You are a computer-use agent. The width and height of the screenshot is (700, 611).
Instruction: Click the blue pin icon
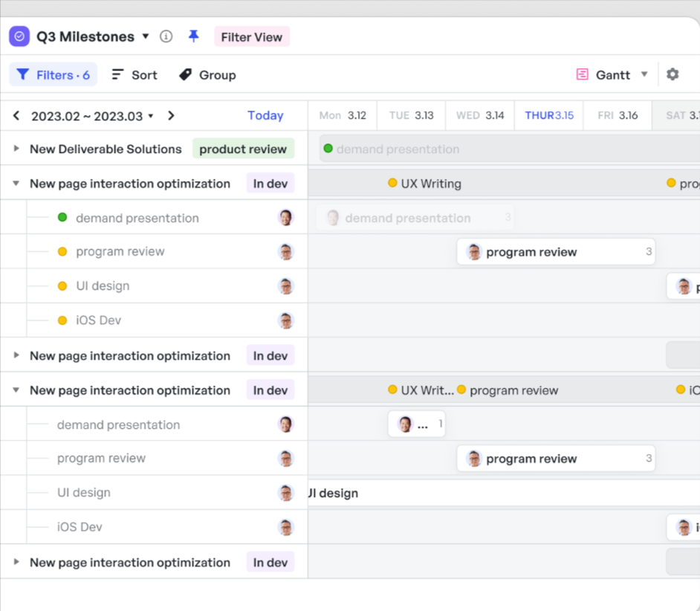(x=194, y=36)
